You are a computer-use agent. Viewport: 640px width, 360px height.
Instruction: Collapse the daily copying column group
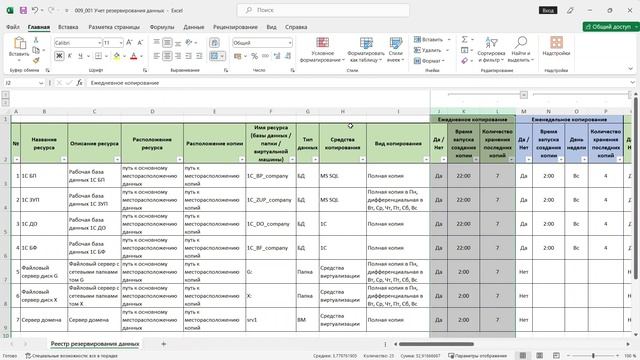tap(524, 95)
